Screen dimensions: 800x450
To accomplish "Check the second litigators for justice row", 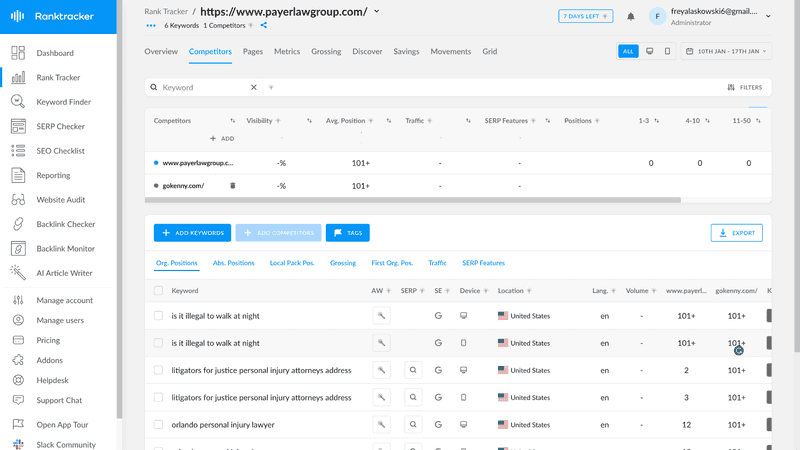I will pyautogui.click(x=158, y=397).
